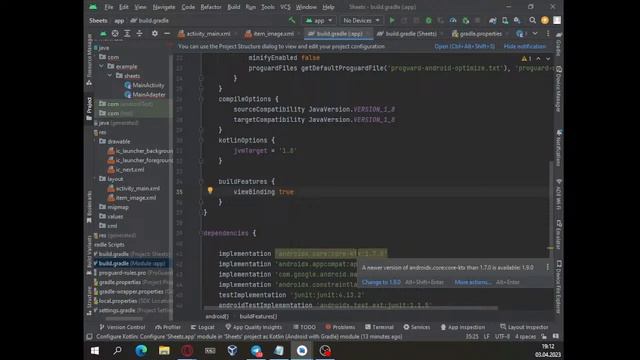The height and width of the screenshot is (360, 640).
Task: Run the app with green play button
Action: click(x=392, y=20)
